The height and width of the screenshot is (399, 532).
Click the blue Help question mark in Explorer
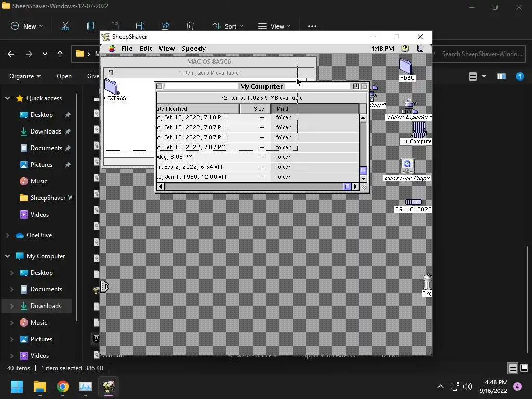click(x=520, y=76)
